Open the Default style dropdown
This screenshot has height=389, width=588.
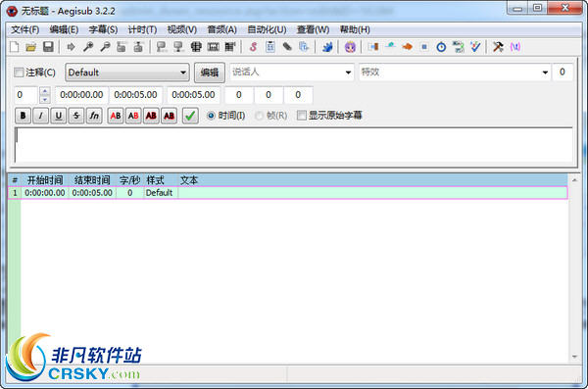(x=127, y=73)
